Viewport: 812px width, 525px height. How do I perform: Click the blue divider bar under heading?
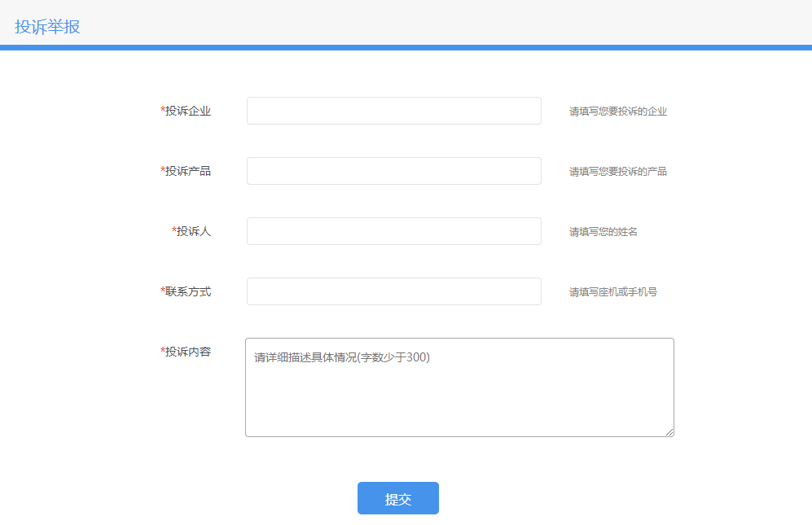point(406,48)
